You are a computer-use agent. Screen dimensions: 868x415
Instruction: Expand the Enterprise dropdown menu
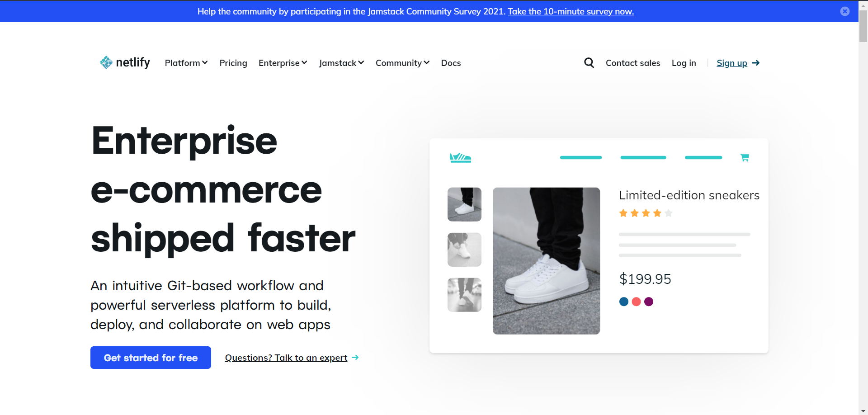(283, 63)
